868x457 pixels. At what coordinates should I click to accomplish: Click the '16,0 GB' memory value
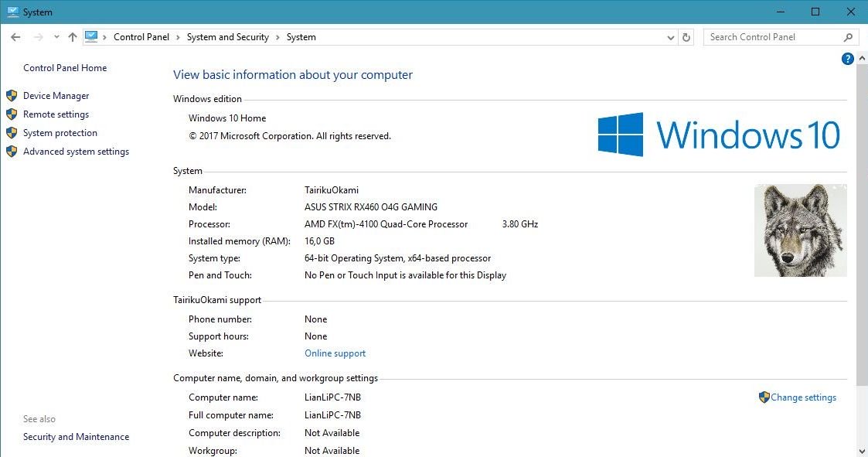click(319, 241)
